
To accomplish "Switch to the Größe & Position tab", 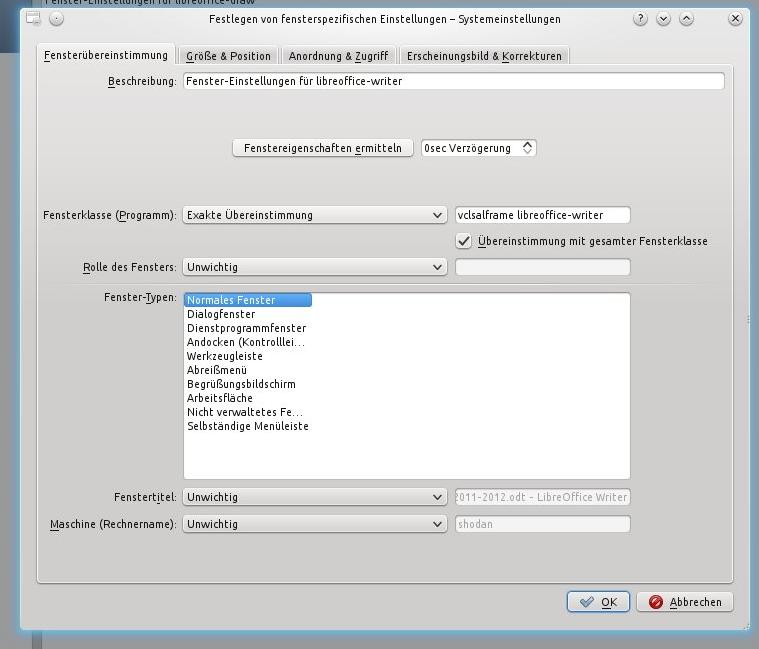I will [x=228, y=56].
